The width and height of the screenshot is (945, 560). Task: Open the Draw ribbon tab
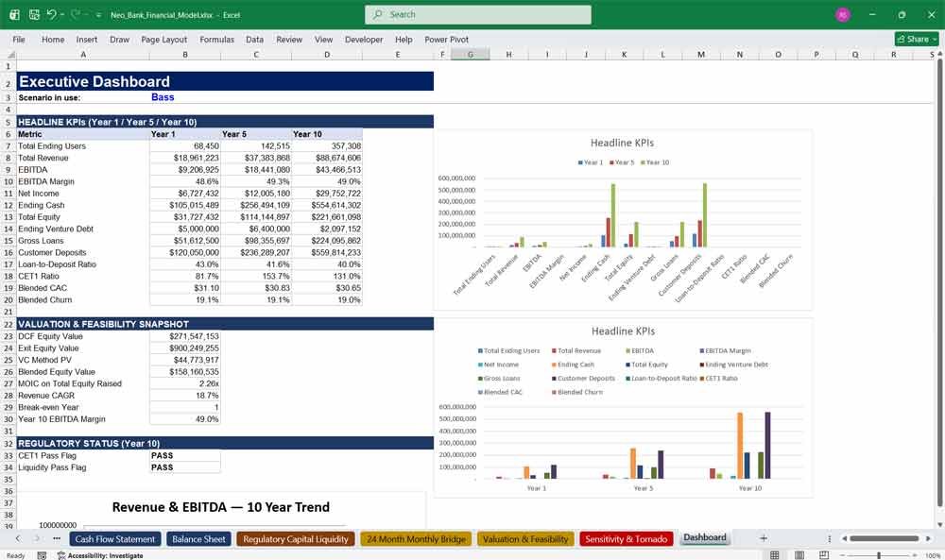[119, 39]
